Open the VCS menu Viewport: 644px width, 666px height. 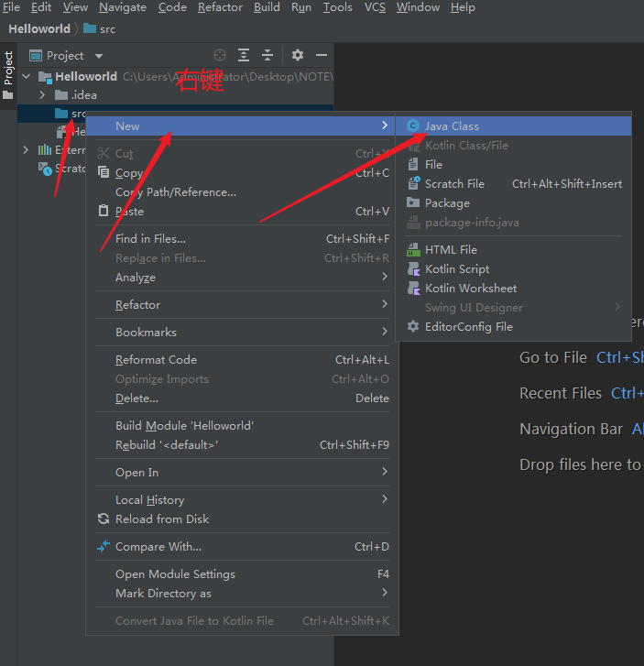[375, 7]
